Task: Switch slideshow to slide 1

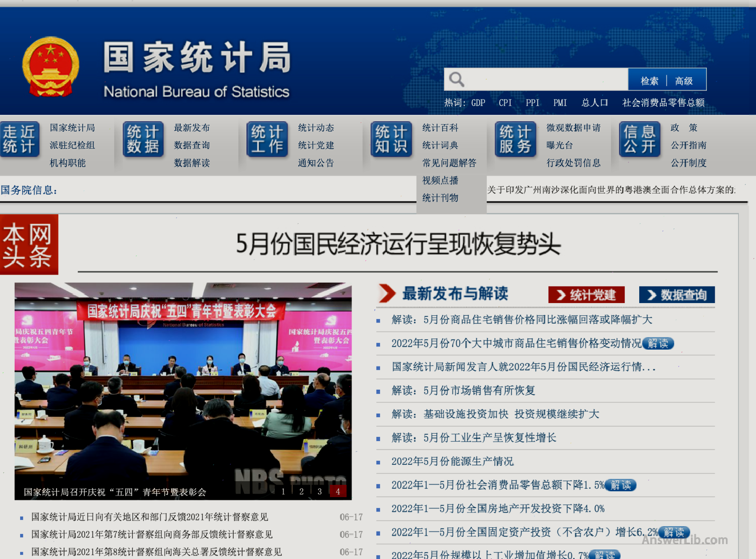Action: point(283,491)
